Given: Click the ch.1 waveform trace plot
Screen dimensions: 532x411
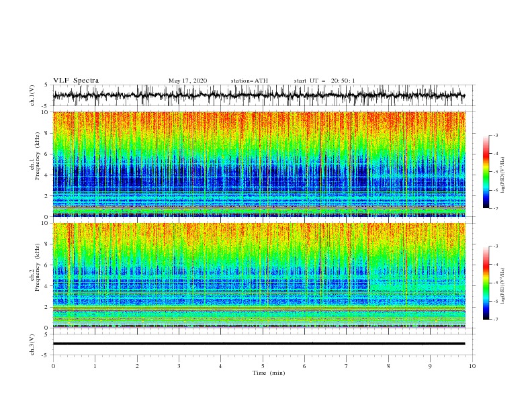Looking at the screenshot, I should [x=259, y=95].
